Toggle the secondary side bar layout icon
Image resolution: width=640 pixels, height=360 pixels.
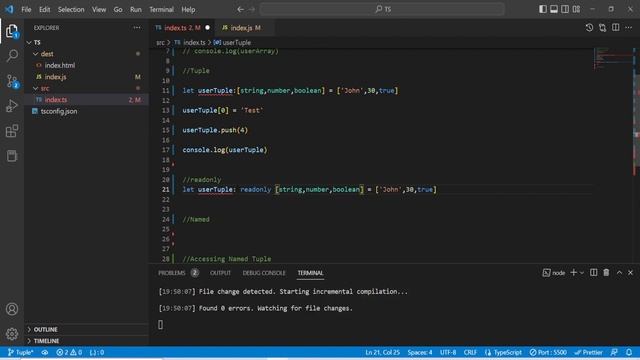pos(565,9)
